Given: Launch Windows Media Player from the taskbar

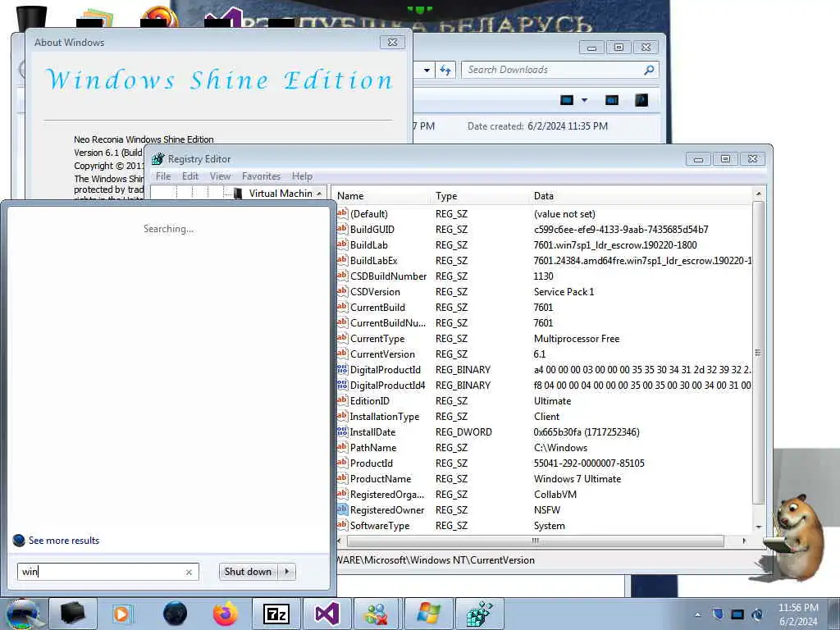Looking at the screenshot, I should coord(123,614).
